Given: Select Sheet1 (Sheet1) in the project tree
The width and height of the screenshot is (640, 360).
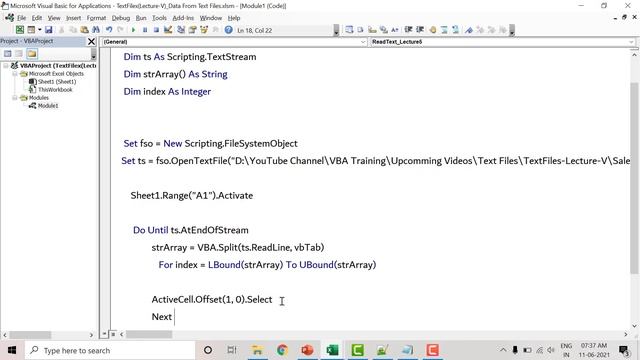Looking at the screenshot, I should pyautogui.click(x=57, y=82).
